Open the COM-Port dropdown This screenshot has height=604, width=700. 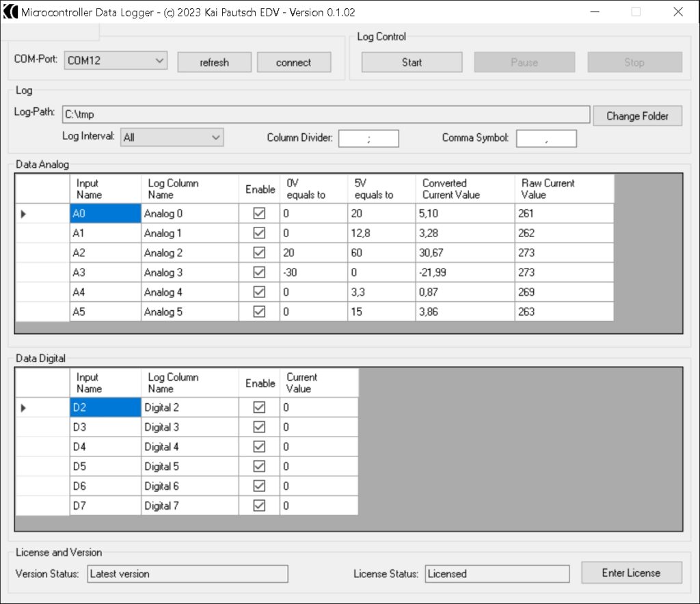pos(116,61)
